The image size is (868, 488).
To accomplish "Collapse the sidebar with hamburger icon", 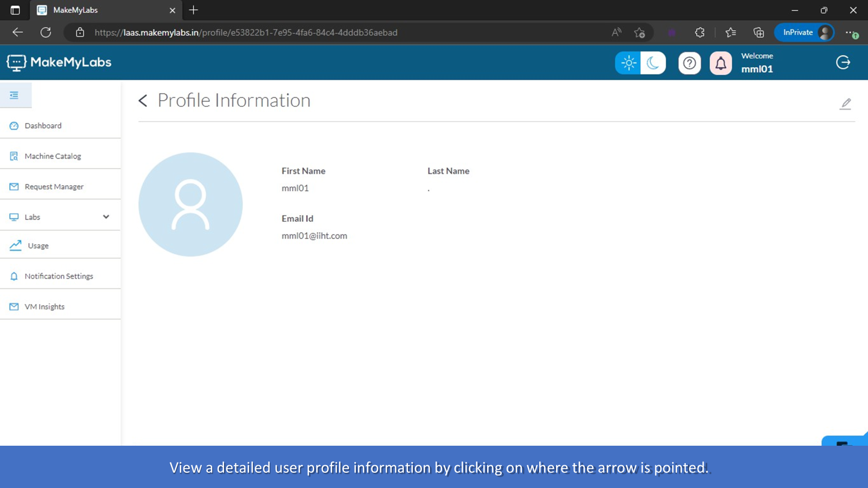I will click(x=15, y=95).
